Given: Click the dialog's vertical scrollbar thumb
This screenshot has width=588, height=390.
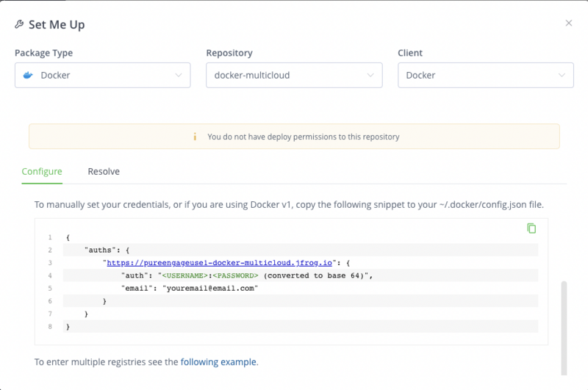Looking at the screenshot, I should pos(564,328).
